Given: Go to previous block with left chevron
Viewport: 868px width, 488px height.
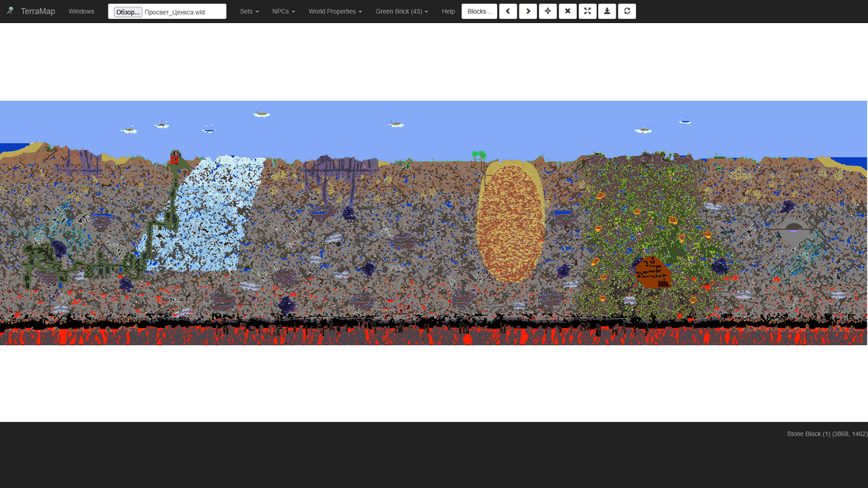Looking at the screenshot, I should [x=508, y=11].
